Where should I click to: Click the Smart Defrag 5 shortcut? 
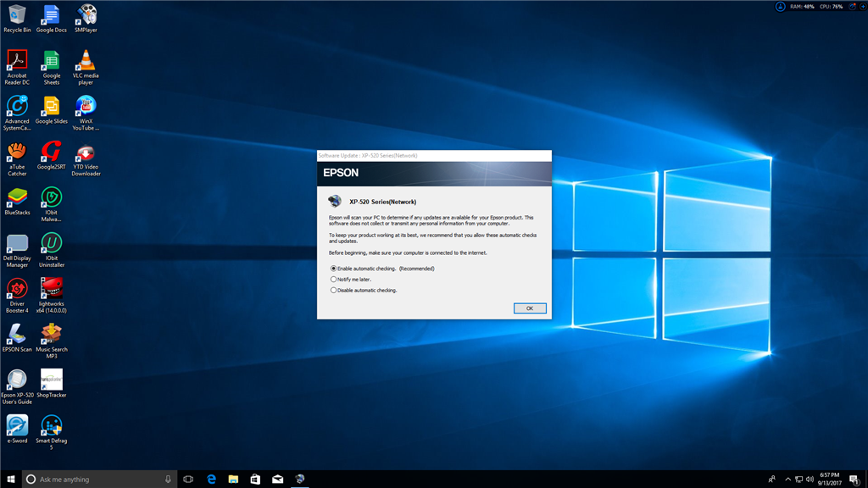[52, 432]
